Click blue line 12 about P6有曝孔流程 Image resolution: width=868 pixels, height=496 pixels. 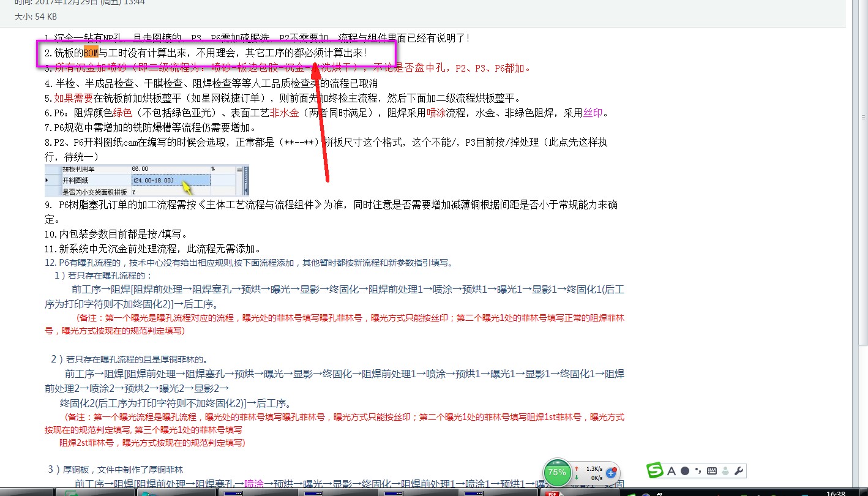point(249,263)
